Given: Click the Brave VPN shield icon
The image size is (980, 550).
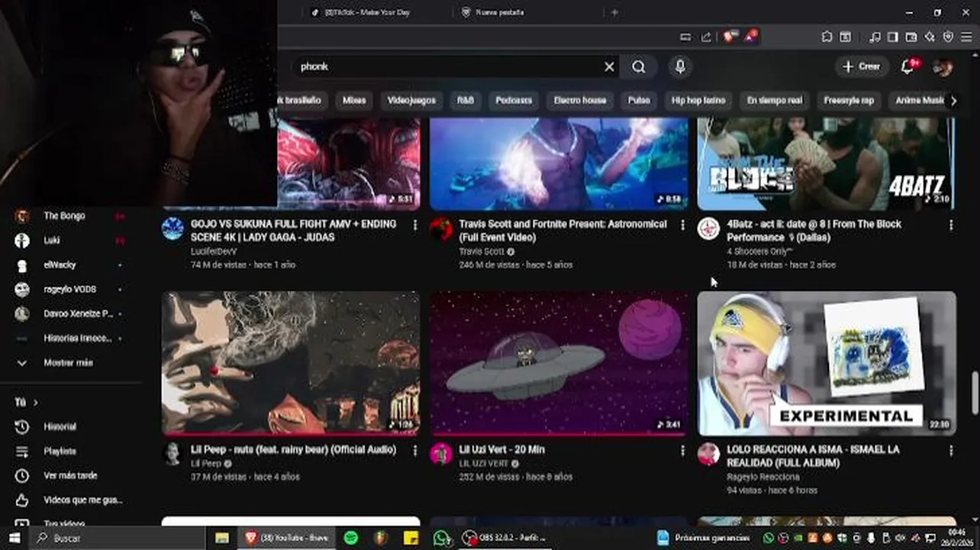Looking at the screenshot, I should [x=949, y=37].
